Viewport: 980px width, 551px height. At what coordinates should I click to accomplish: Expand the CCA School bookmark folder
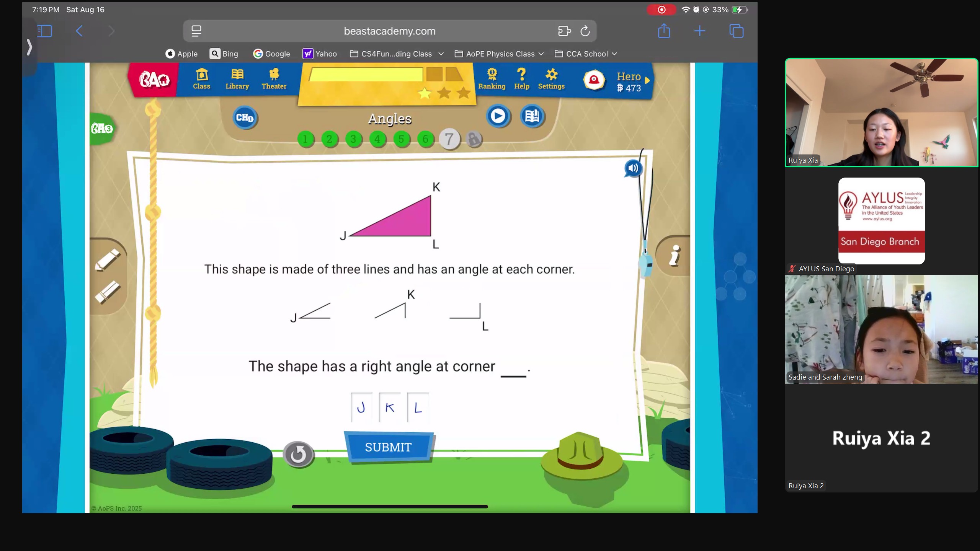(586, 54)
